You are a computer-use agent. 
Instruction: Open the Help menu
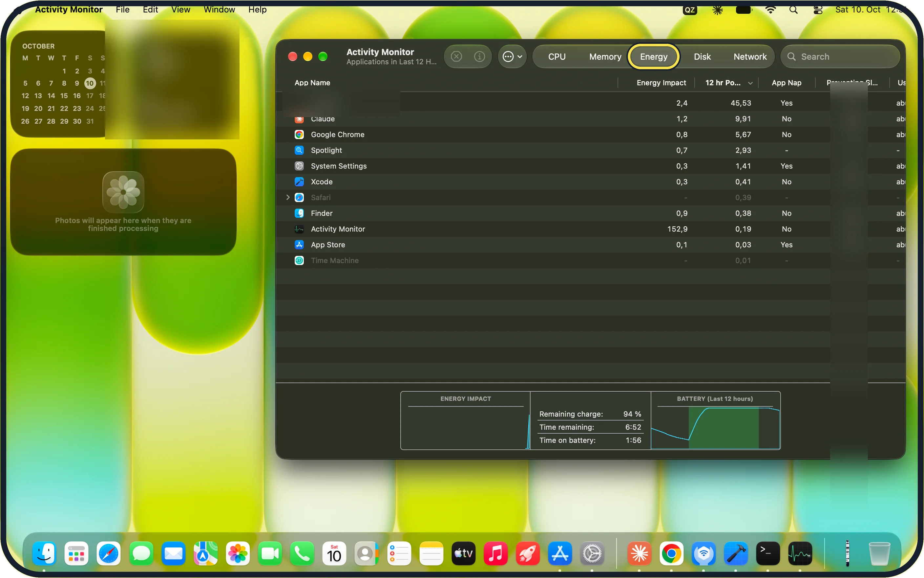(x=257, y=10)
